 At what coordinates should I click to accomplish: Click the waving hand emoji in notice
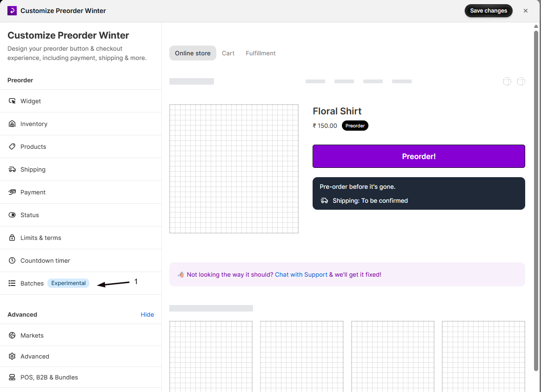click(181, 274)
